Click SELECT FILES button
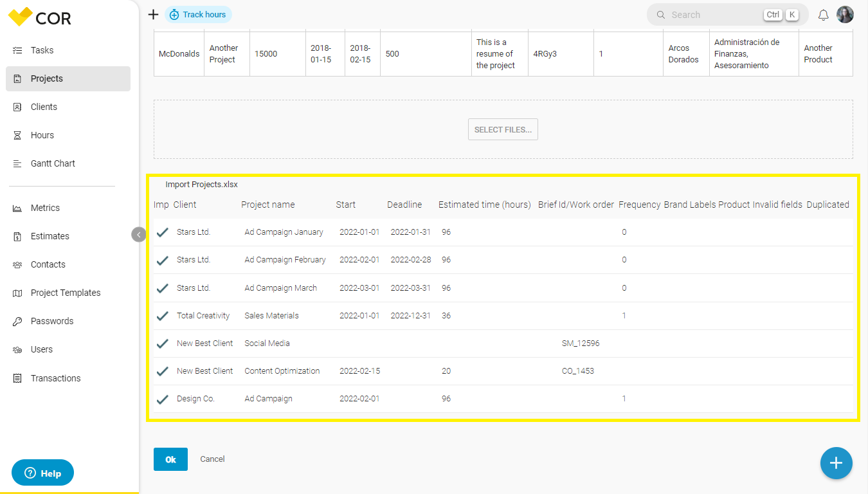Screen dimensions: 868x494 click(503, 129)
